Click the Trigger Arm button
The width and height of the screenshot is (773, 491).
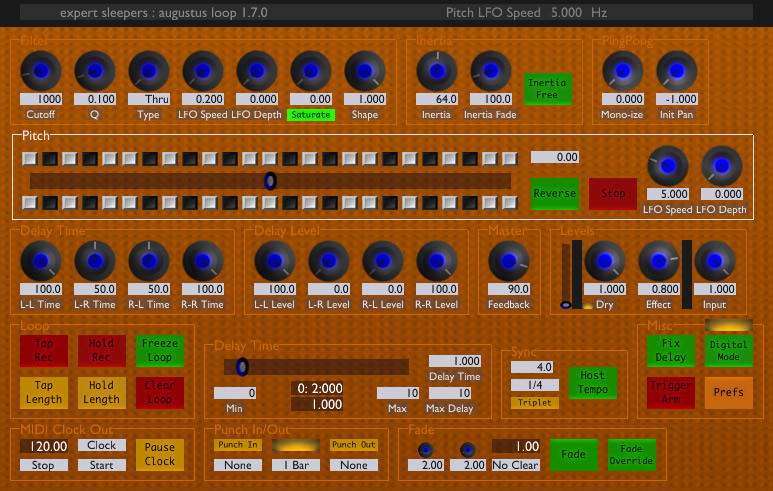670,392
